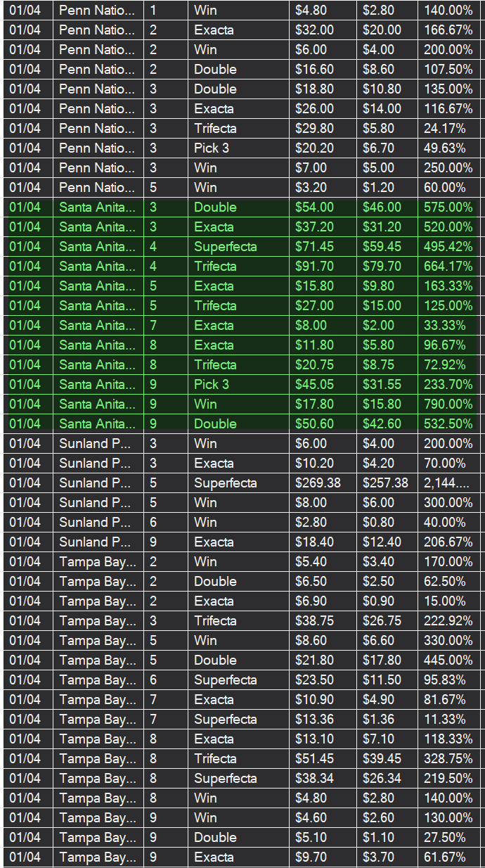This screenshot has width=485, height=868.
Task: Click the Penn National Pick 3 bet type cell
Action: point(238,148)
